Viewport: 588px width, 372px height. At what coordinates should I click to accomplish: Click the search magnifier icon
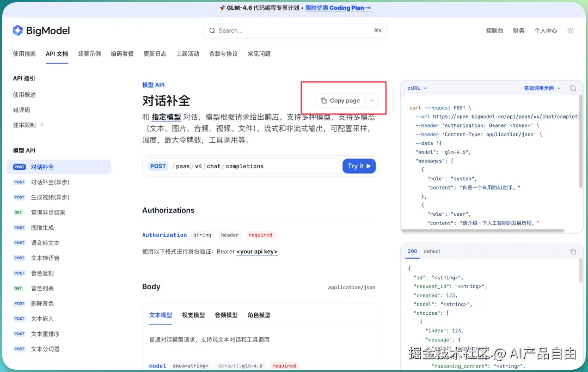(x=212, y=31)
